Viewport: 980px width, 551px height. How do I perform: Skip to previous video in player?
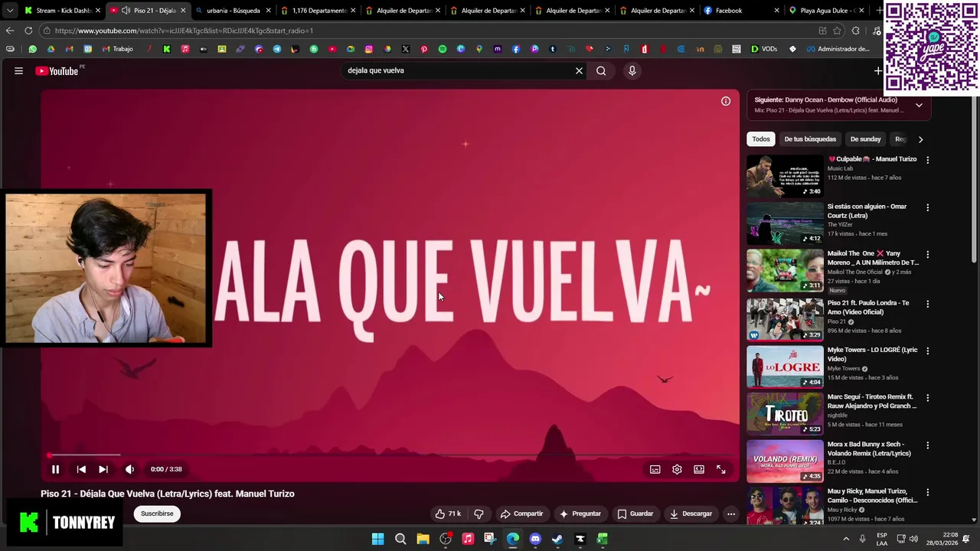tap(81, 469)
